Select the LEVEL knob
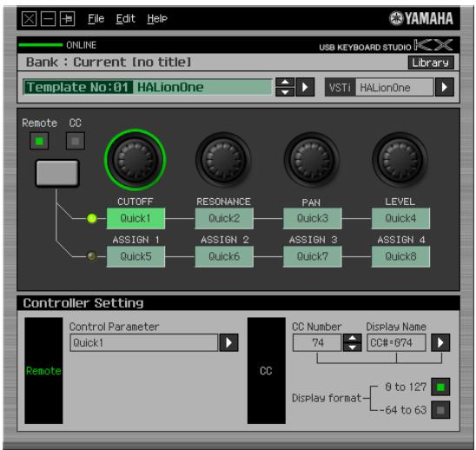Screen dimensions: 476x450 tap(400, 160)
